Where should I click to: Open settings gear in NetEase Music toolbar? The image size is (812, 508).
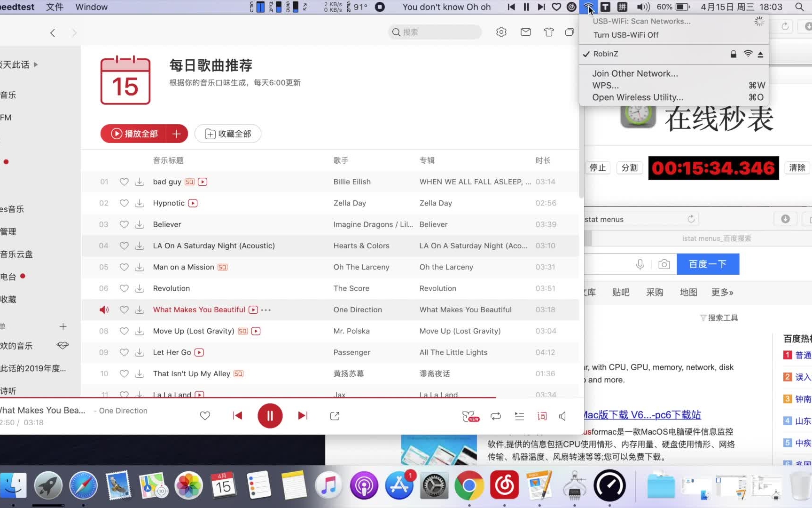(501, 32)
